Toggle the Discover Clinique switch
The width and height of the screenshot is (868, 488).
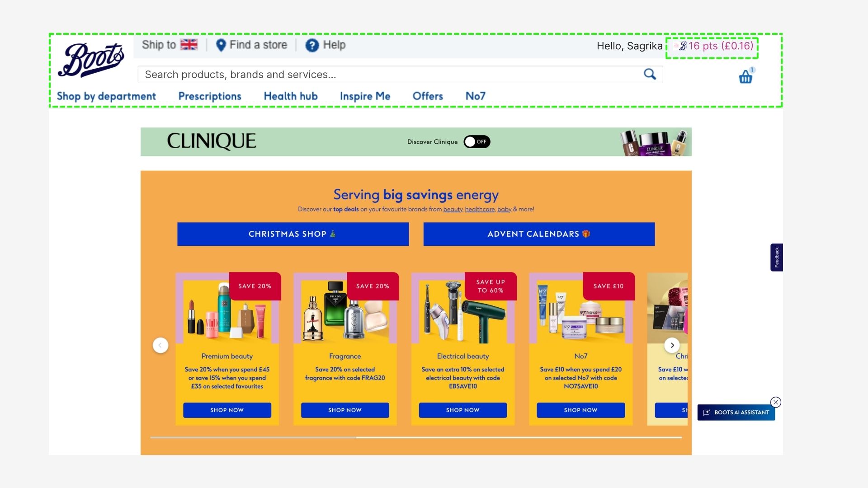point(477,142)
